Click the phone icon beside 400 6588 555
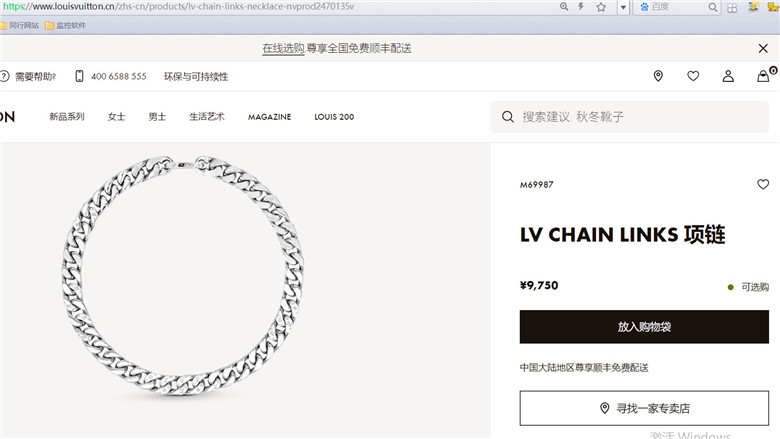Screen dimensions: 780x439 coord(79,76)
